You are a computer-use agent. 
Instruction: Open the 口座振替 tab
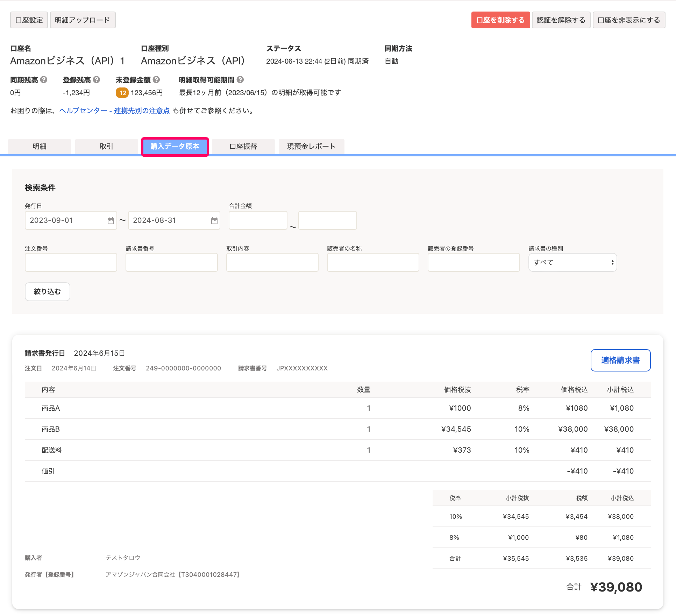(x=243, y=147)
